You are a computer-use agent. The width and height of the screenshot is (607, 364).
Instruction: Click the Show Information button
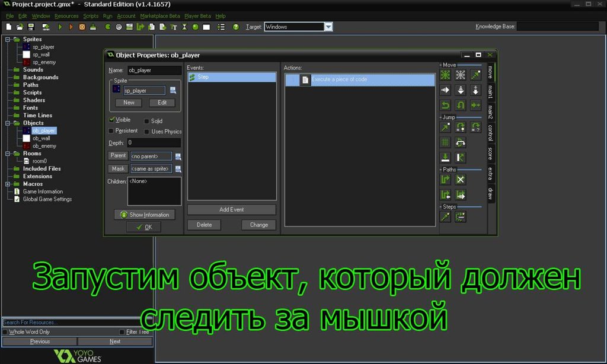click(x=145, y=215)
